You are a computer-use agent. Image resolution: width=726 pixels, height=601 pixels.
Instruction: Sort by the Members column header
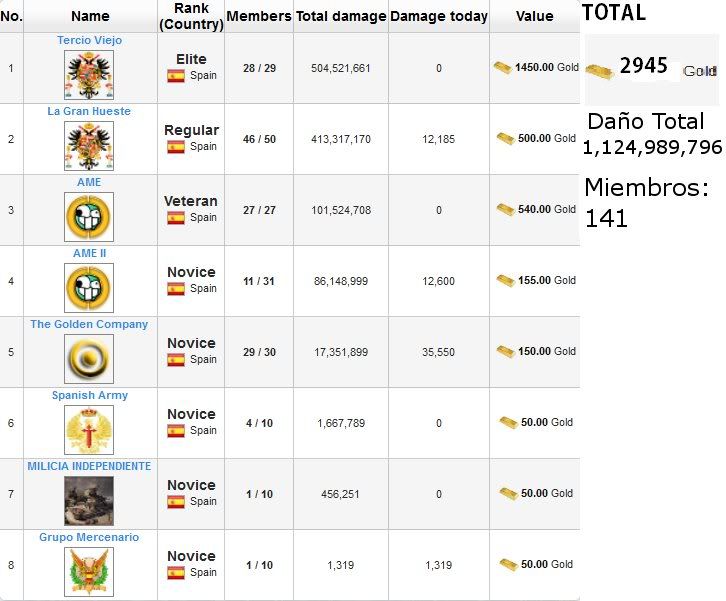tap(259, 16)
